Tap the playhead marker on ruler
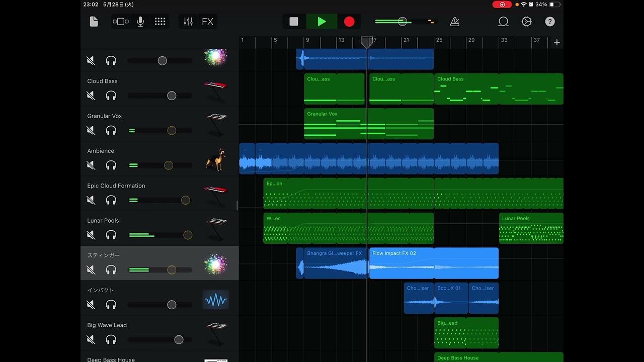The height and width of the screenshot is (362, 644). [x=367, y=42]
